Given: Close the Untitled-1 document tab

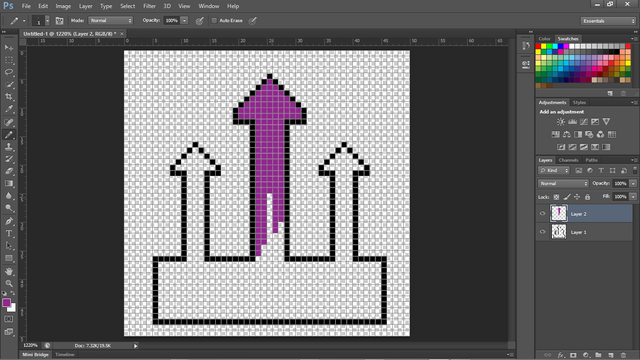Looking at the screenshot, I should 122,34.
